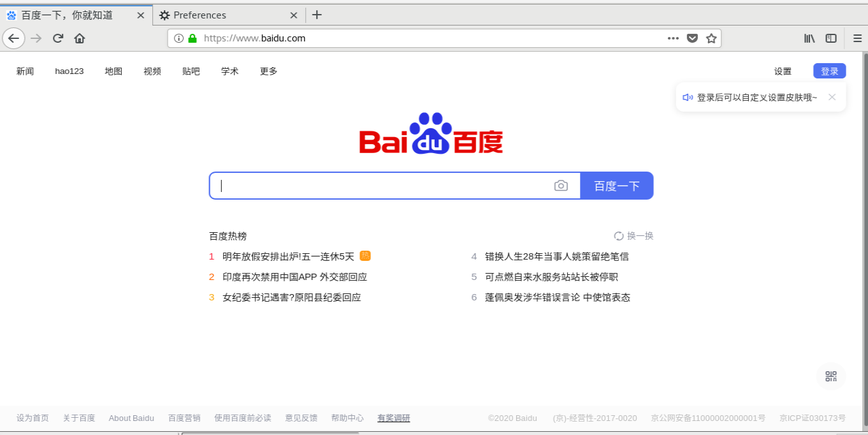Click 意见反馈 footer link
868x435 pixels.
(x=301, y=418)
